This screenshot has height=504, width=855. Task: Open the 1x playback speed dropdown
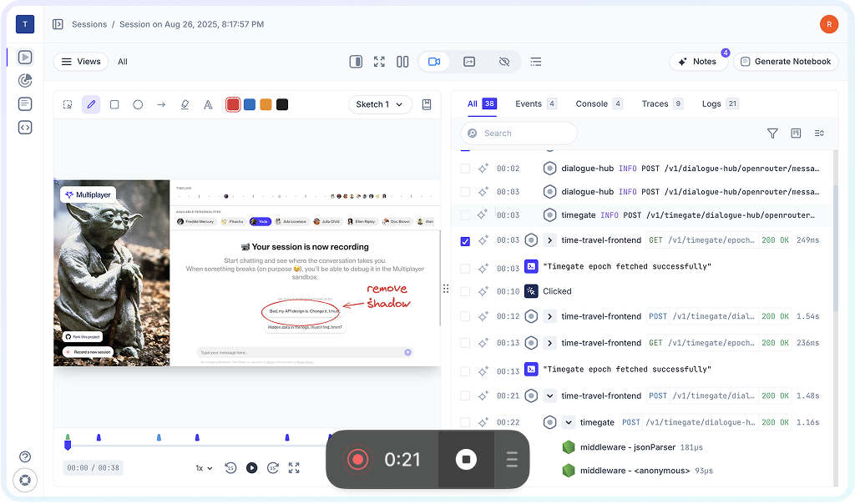pos(204,468)
